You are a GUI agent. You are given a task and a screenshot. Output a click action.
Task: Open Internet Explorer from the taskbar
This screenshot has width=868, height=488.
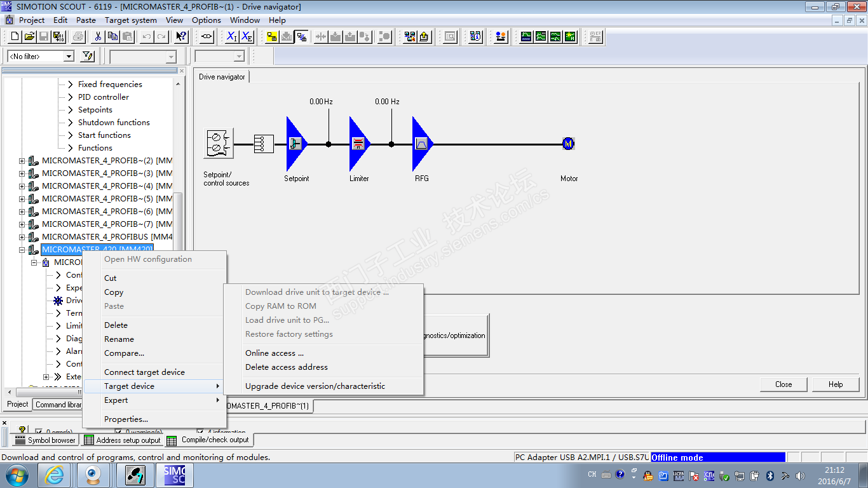pos(54,475)
